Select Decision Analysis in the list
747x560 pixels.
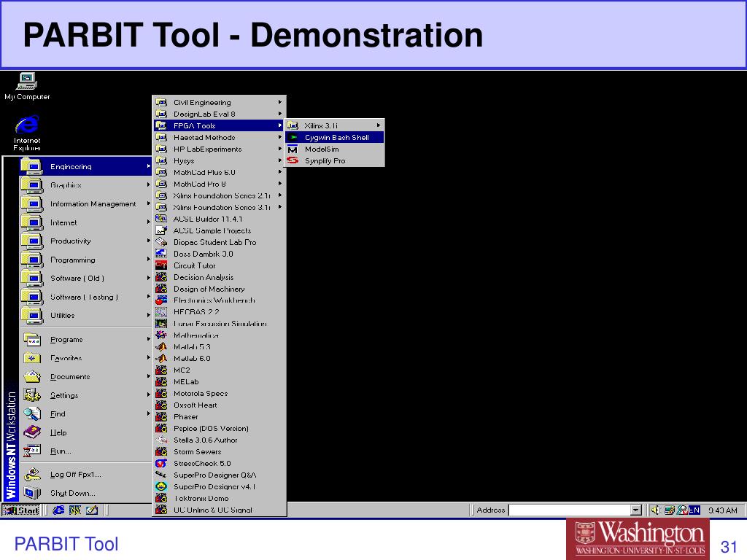point(219,277)
